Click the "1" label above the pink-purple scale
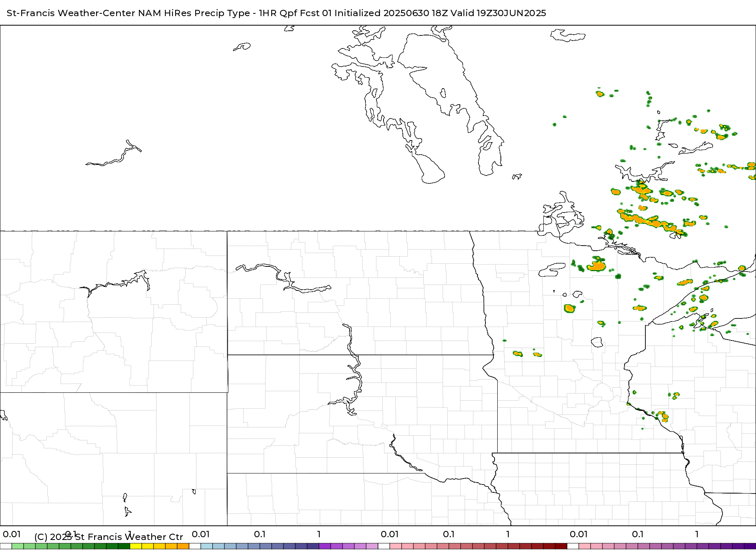Screen dimensions: 756x551 click(x=697, y=534)
